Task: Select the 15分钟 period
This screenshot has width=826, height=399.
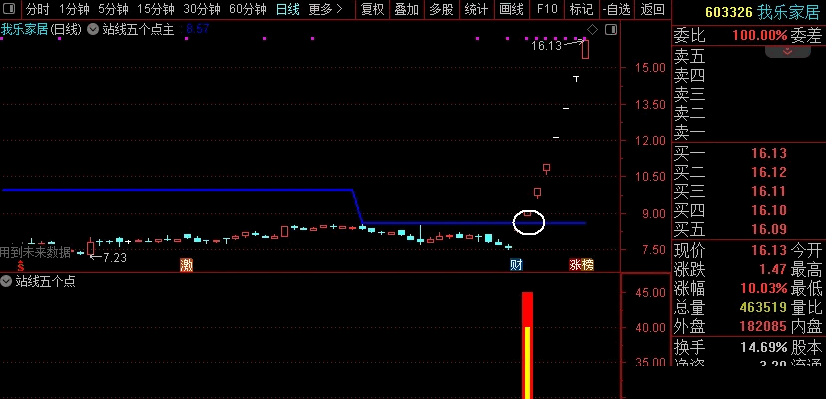Action: [156, 9]
